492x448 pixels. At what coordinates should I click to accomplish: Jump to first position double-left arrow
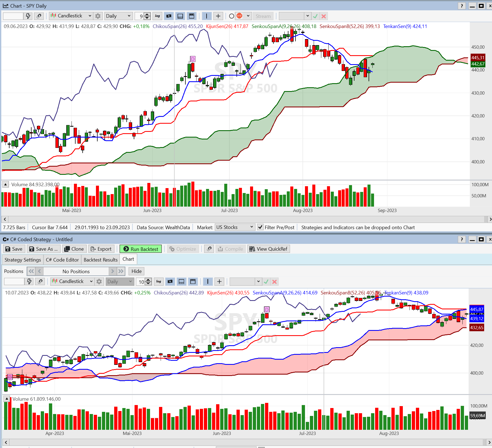31,271
